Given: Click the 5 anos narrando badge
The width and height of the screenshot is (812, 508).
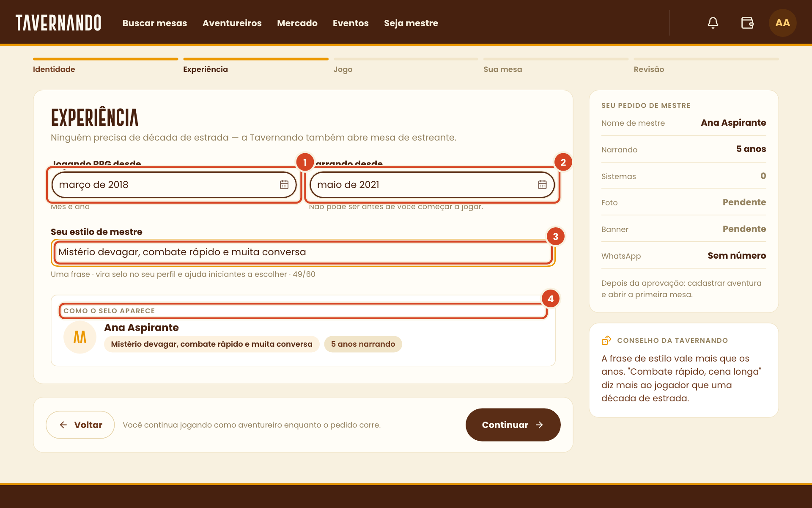Looking at the screenshot, I should pyautogui.click(x=363, y=344).
